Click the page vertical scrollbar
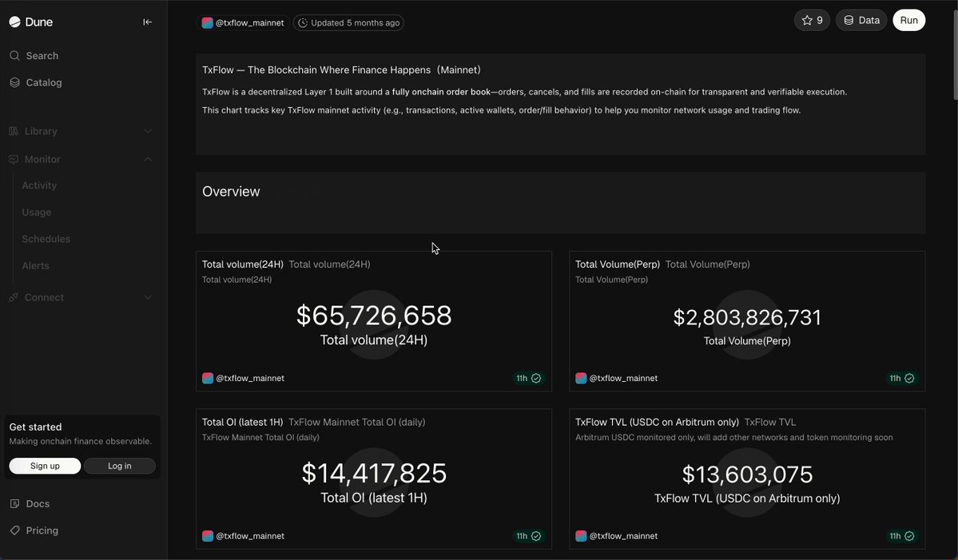This screenshot has height=560, width=958. [x=954, y=55]
